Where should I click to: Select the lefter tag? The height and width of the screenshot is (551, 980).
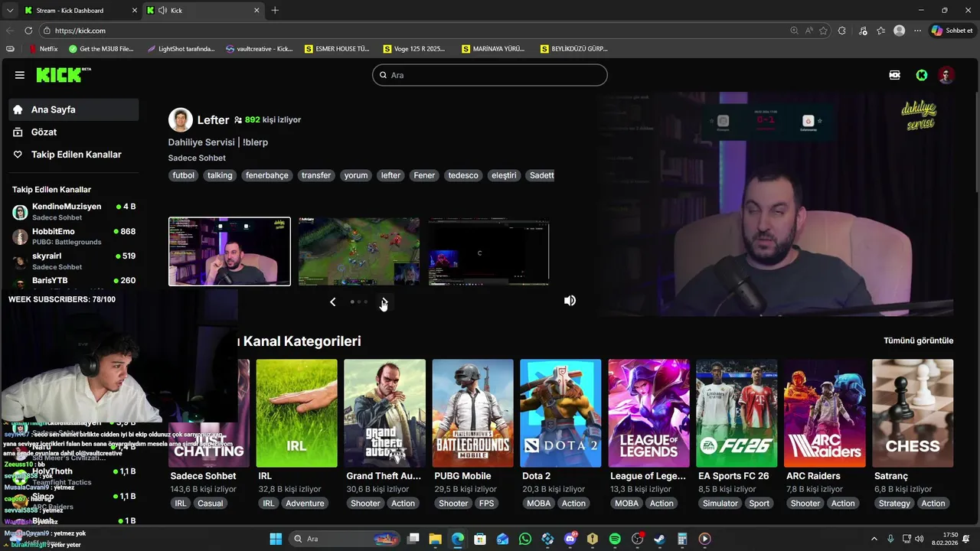click(x=390, y=175)
